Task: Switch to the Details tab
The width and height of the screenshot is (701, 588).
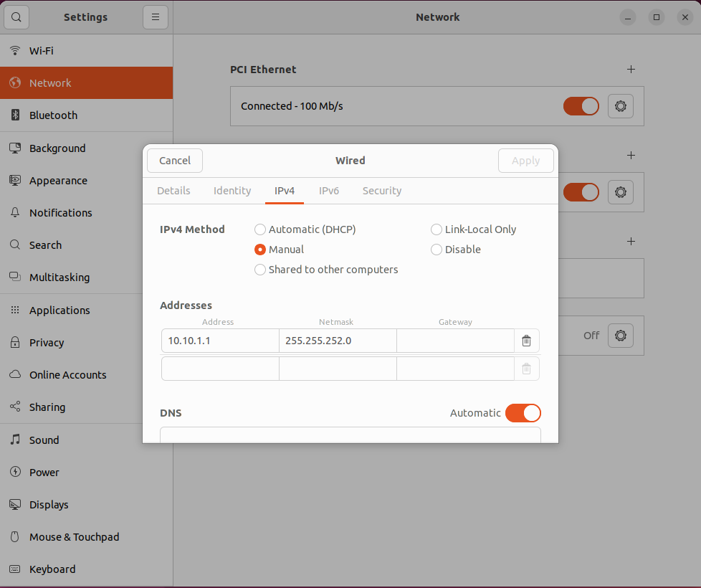Action: click(173, 191)
